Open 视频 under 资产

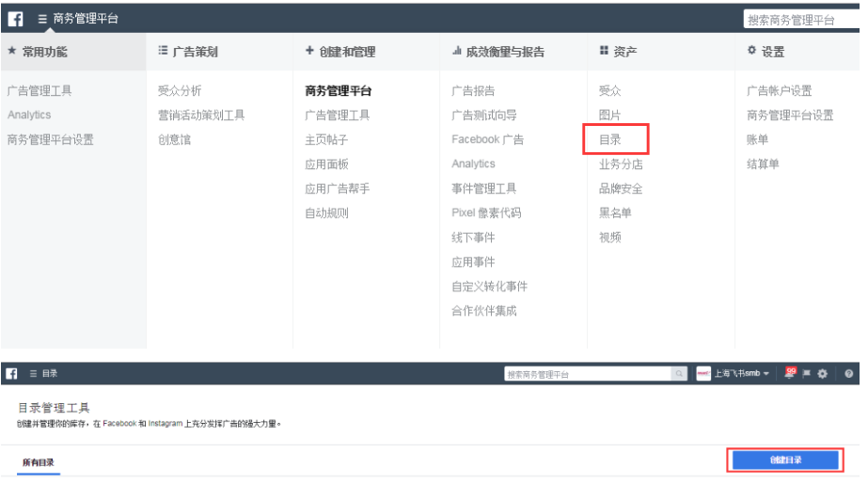pyautogui.click(x=610, y=238)
